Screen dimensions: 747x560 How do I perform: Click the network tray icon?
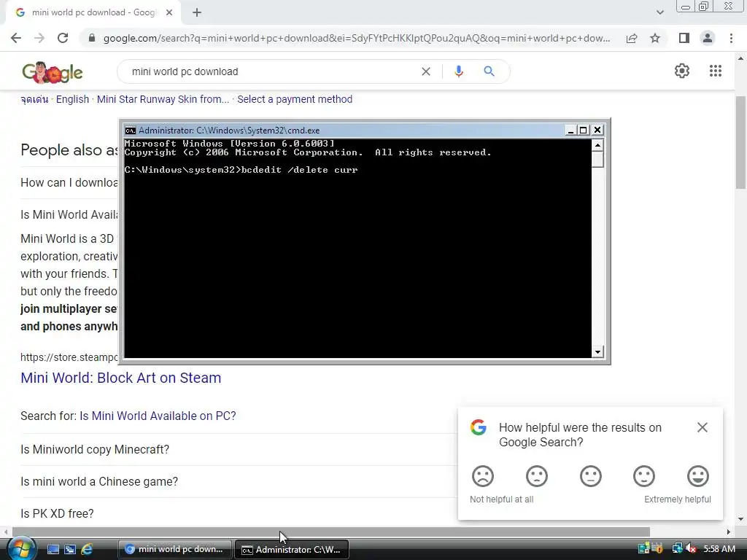point(676,548)
